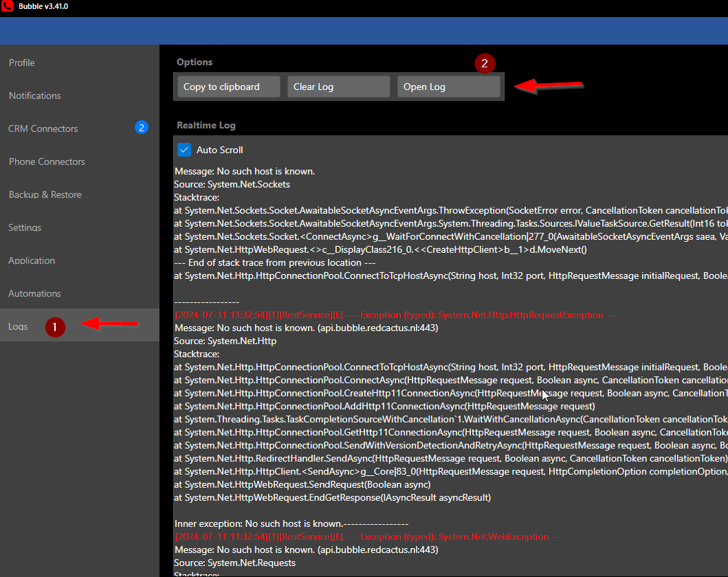The height and width of the screenshot is (577, 728).
Task: Select the Logs sidebar item
Action: (19, 326)
